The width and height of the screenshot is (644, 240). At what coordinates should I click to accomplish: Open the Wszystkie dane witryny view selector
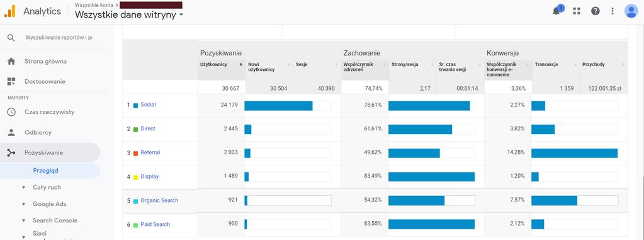pyautogui.click(x=129, y=15)
